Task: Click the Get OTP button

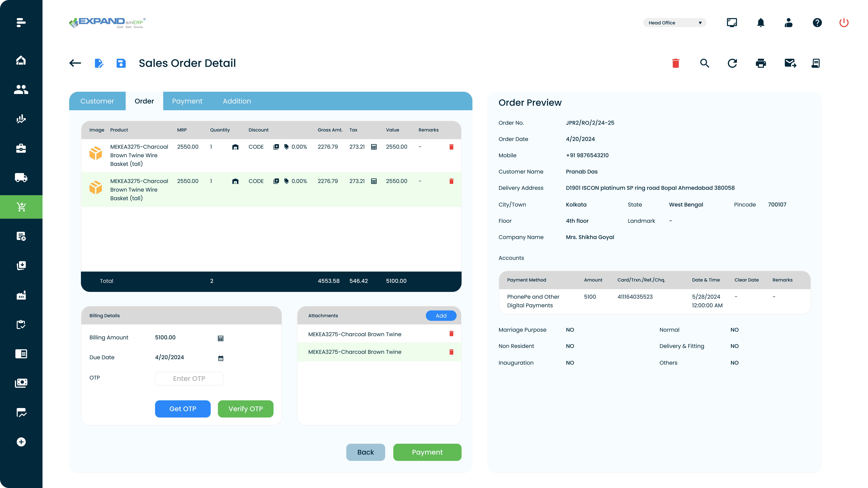Action: coord(183,408)
